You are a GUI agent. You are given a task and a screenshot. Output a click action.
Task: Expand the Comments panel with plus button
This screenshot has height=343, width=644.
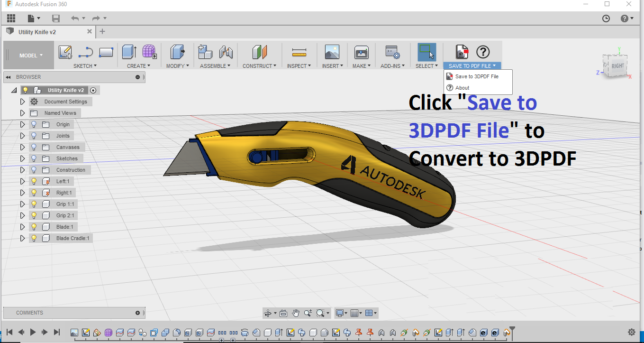tap(138, 313)
